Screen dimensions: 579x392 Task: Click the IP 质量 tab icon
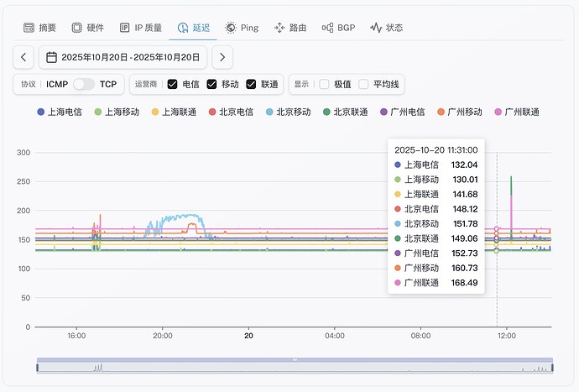tap(125, 28)
